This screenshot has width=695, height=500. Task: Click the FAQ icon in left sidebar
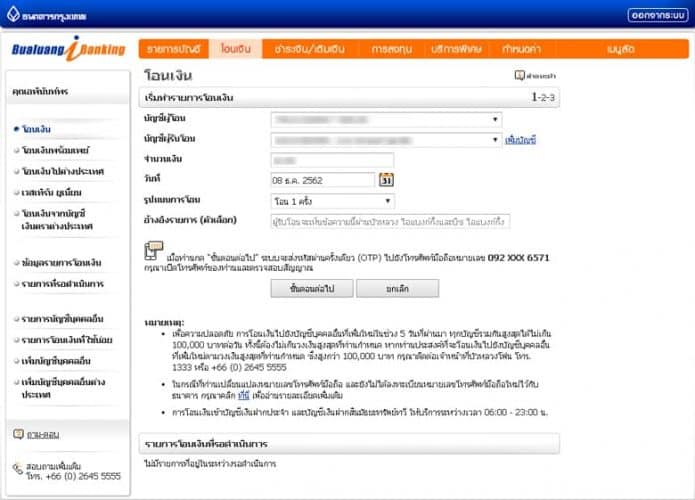click(x=19, y=434)
